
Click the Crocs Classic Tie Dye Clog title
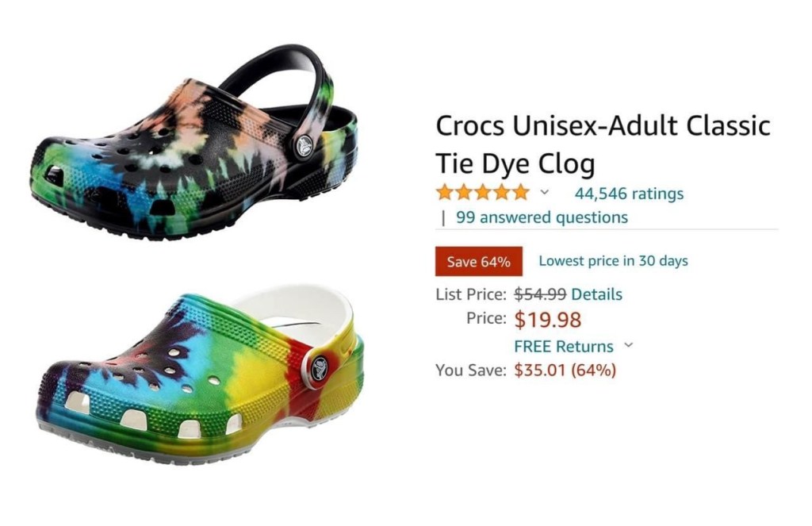coord(603,144)
